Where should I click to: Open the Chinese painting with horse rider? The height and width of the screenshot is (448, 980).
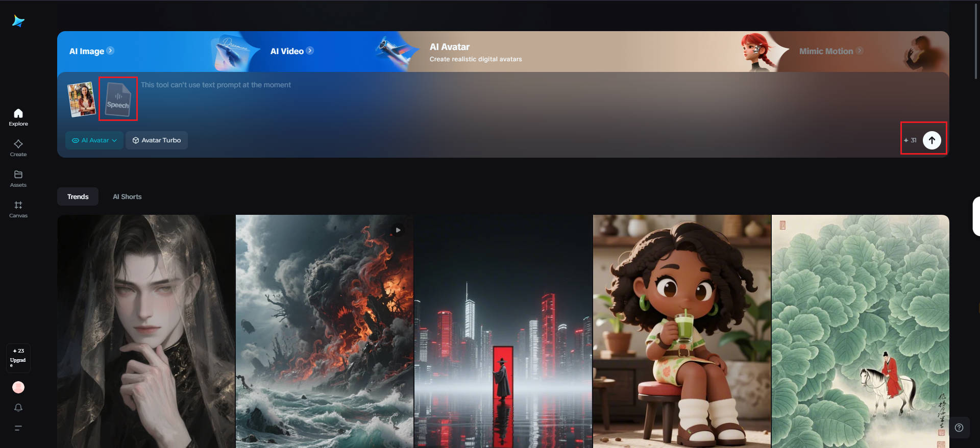tap(861, 332)
